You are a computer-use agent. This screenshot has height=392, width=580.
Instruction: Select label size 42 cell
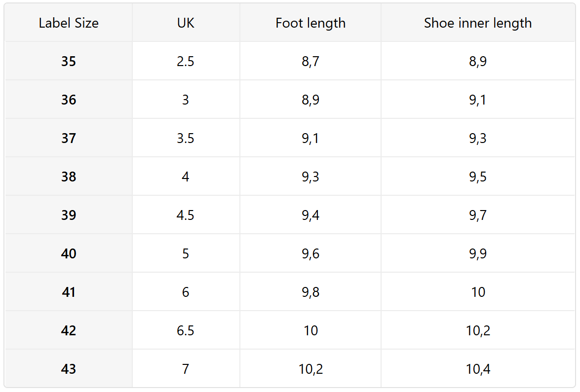click(x=69, y=331)
